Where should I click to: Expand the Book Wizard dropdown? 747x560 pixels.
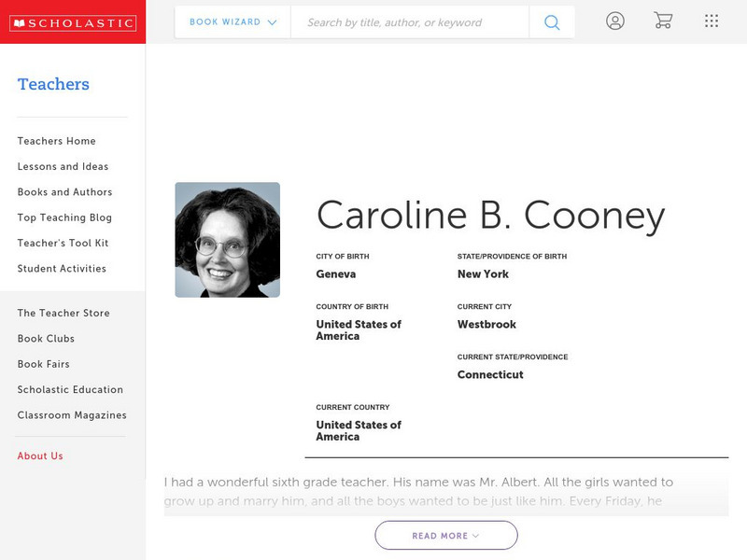[x=229, y=21]
